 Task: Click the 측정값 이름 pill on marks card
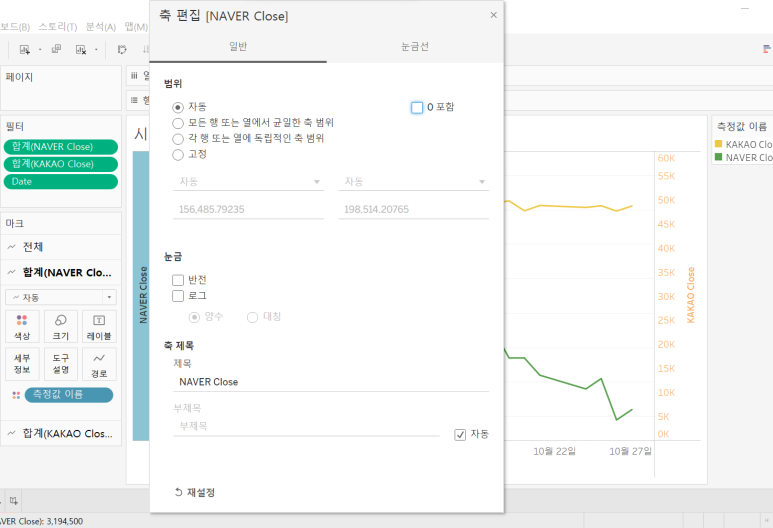point(69,395)
